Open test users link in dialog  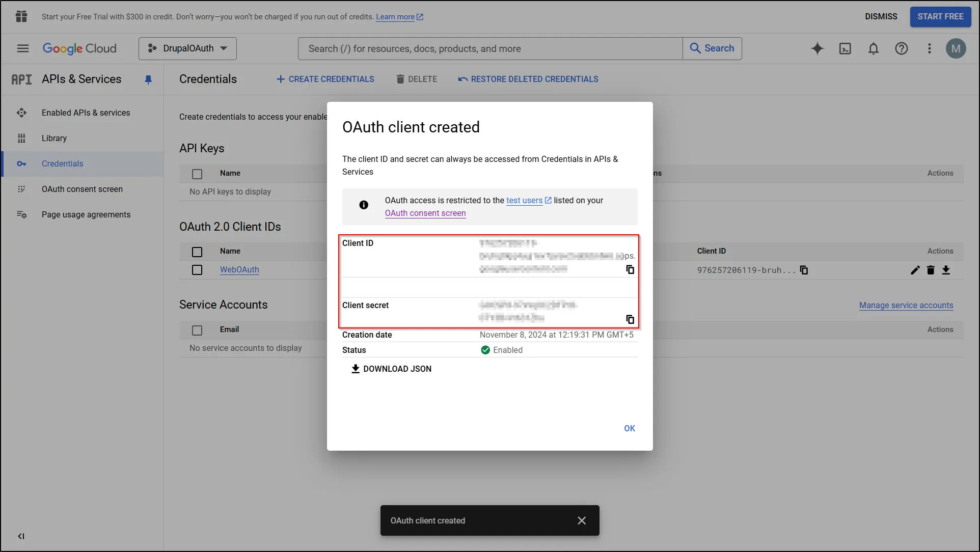coord(529,200)
